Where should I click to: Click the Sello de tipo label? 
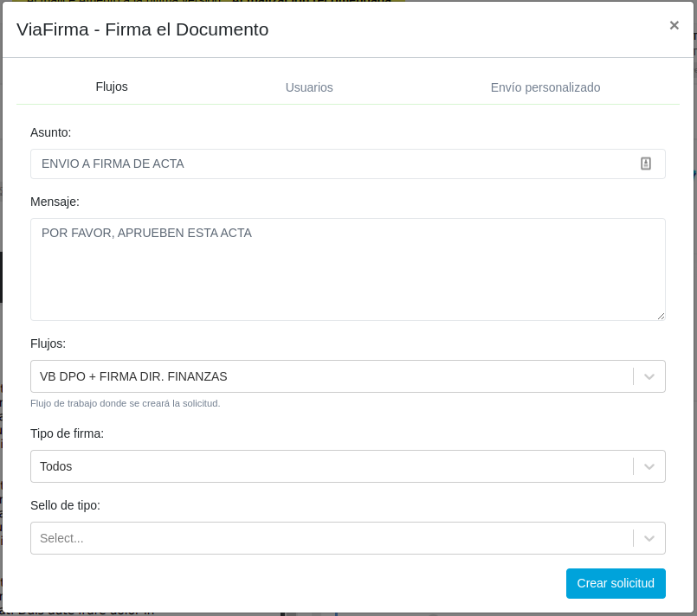pyautogui.click(x=65, y=505)
